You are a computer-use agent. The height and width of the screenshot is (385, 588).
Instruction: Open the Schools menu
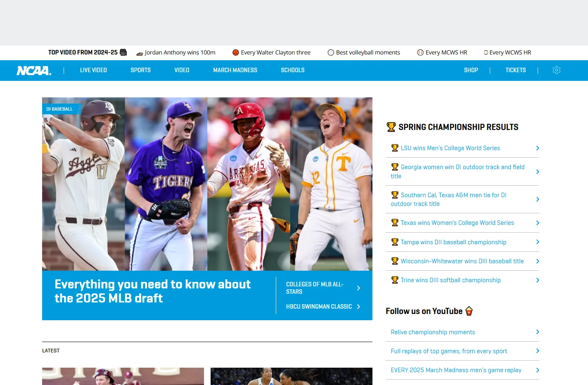(293, 70)
